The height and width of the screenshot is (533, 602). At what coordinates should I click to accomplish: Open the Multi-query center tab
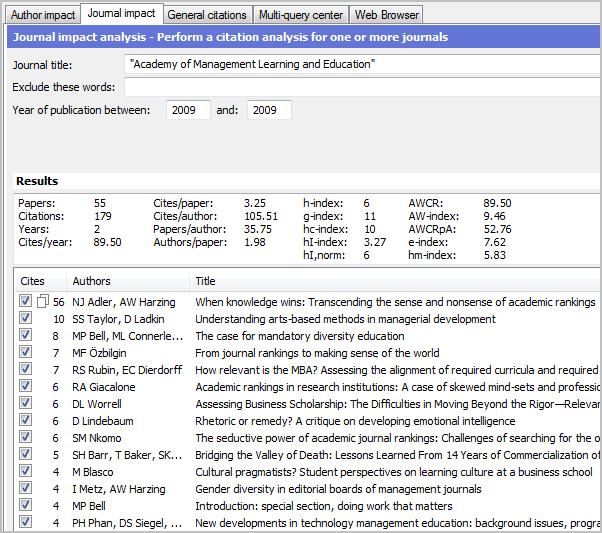tap(301, 15)
